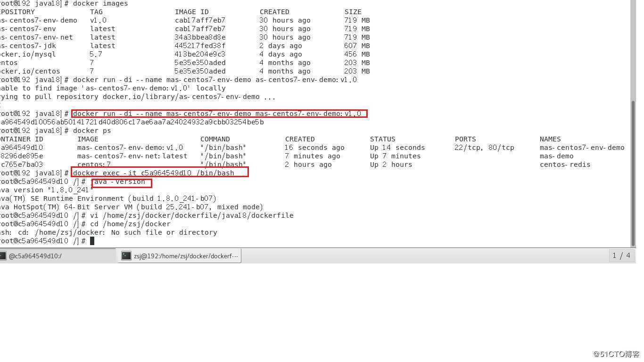
Task: Click the '7 minutes ago' created value
Action: coord(313,156)
